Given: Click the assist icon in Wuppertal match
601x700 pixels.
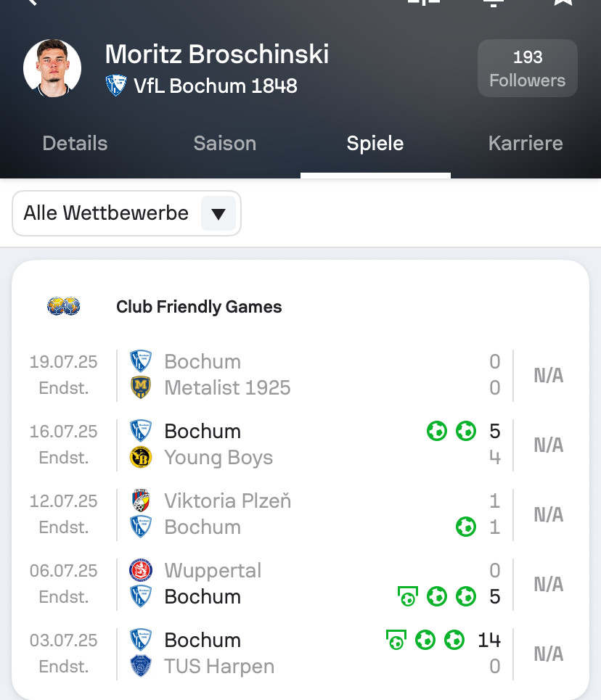Looking at the screenshot, I should click(408, 596).
